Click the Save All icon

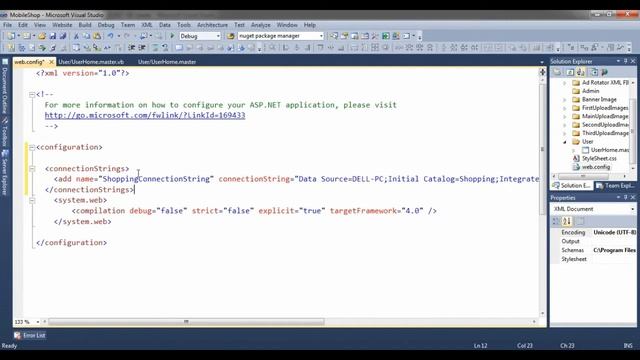coord(62,36)
